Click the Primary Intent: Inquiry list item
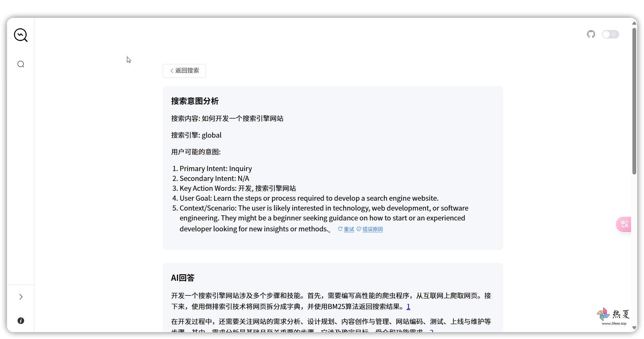The image size is (644, 339). pyautogui.click(x=215, y=169)
